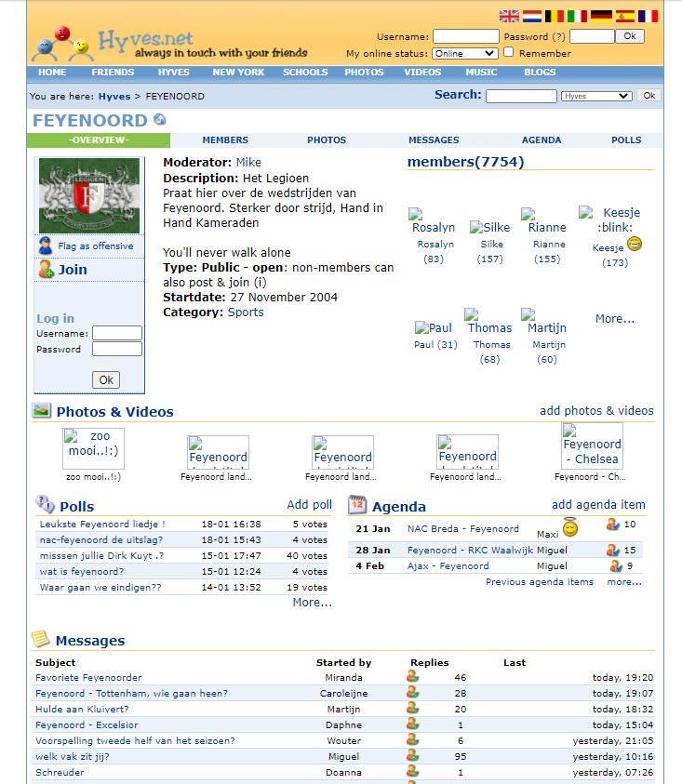This screenshot has height=784, width=682.
Task: Click the Feyenoord group logo thumbnail
Action: [89, 195]
